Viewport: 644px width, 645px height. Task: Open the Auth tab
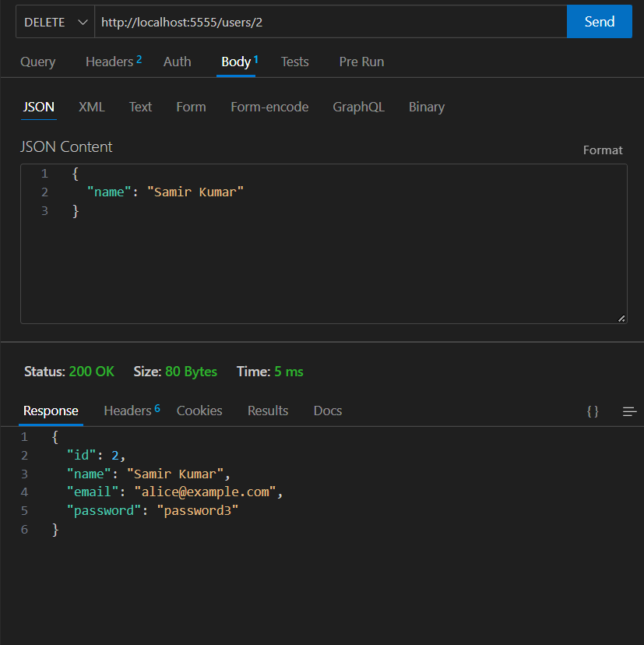(177, 62)
